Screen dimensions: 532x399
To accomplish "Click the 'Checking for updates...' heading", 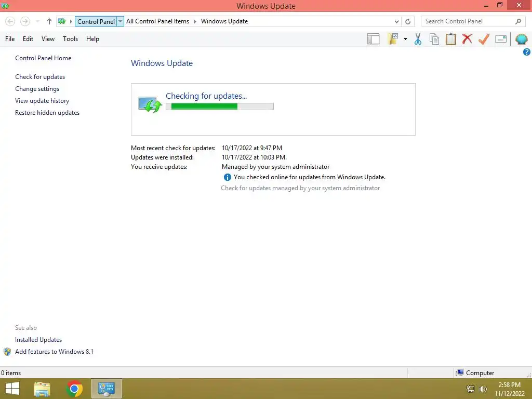I will (x=206, y=96).
